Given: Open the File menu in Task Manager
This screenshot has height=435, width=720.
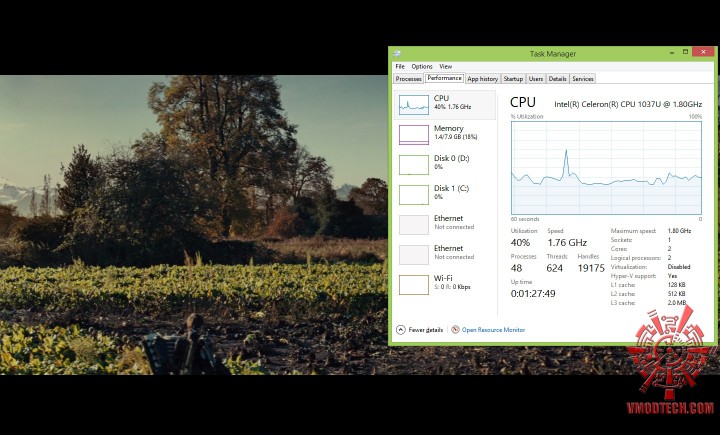Looking at the screenshot, I should pos(400,67).
